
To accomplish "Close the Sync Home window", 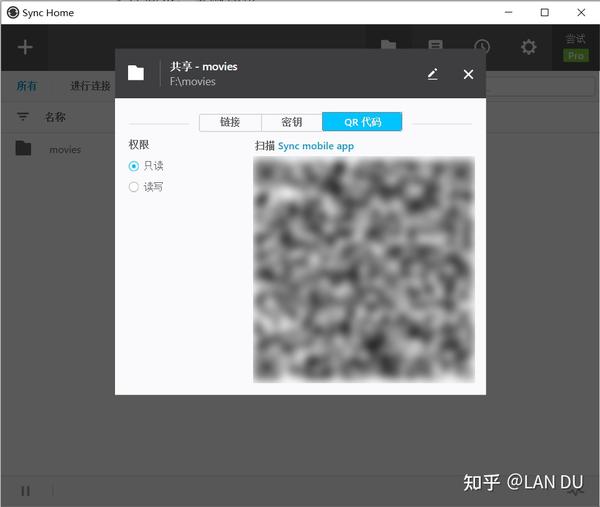I will pyautogui.click(x=581, y=12).
